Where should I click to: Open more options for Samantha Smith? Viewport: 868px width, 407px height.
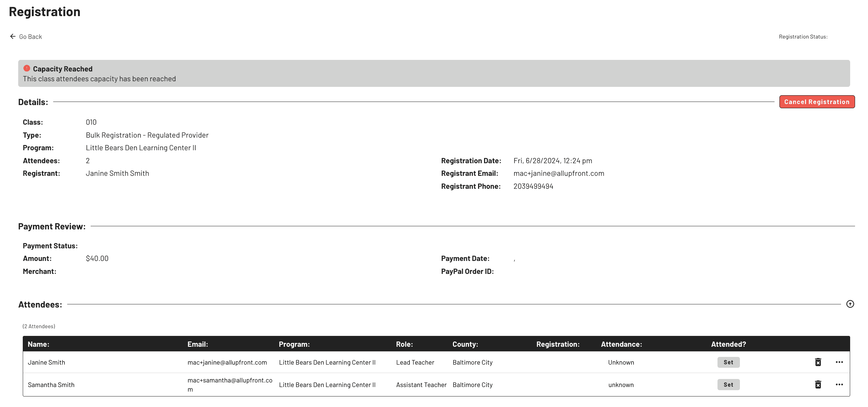(x=839, y=385)
